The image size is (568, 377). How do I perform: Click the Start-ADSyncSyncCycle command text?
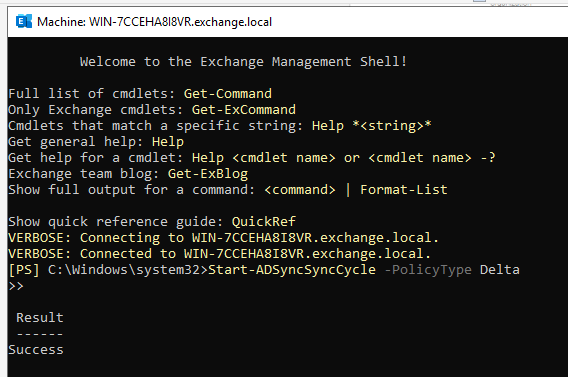292,270
